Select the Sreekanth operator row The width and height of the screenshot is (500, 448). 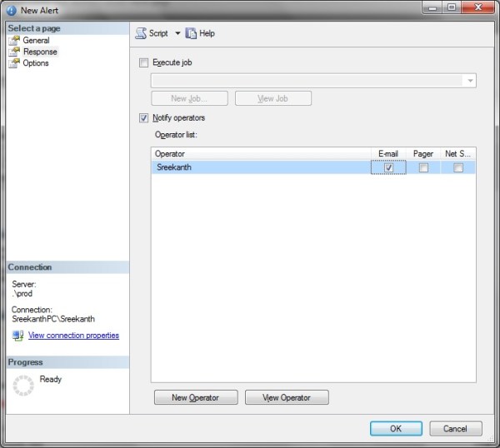click(250, 167)
